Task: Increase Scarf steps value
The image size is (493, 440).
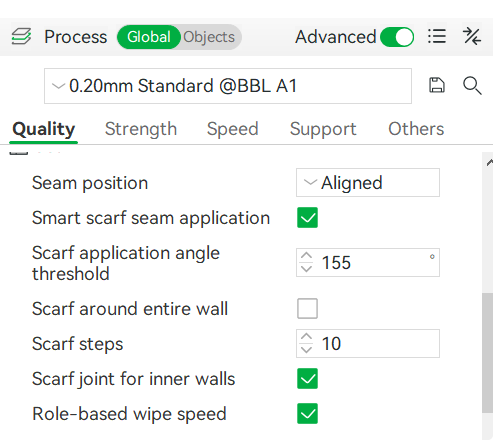Action: [x=306, y=337]
